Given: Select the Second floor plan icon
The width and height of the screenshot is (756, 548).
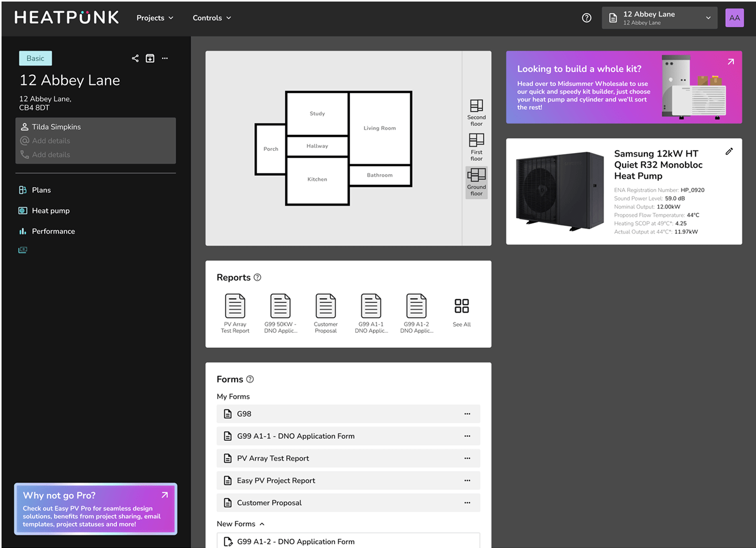Looking at the screenshot, I should pyautogui.click(x=477, y=112).
